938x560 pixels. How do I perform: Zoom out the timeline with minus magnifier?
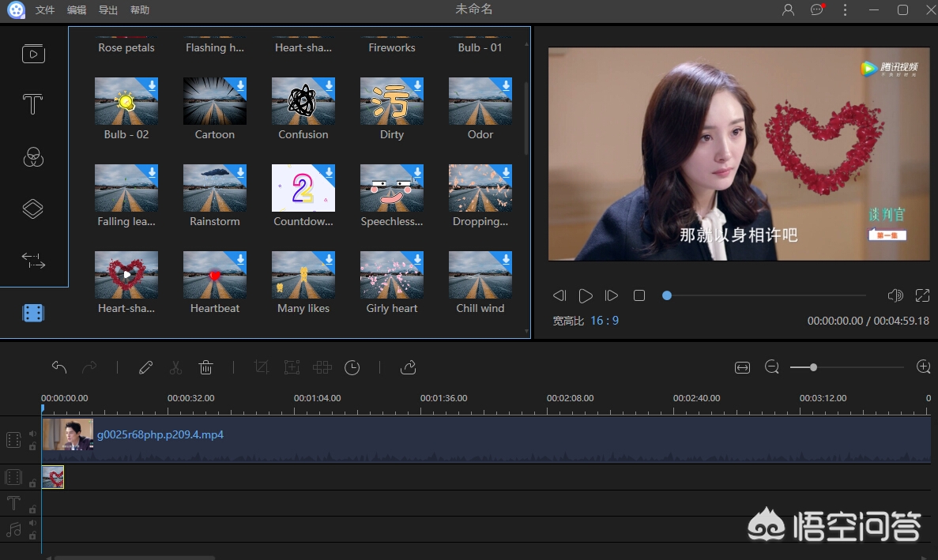pos(772,367)
